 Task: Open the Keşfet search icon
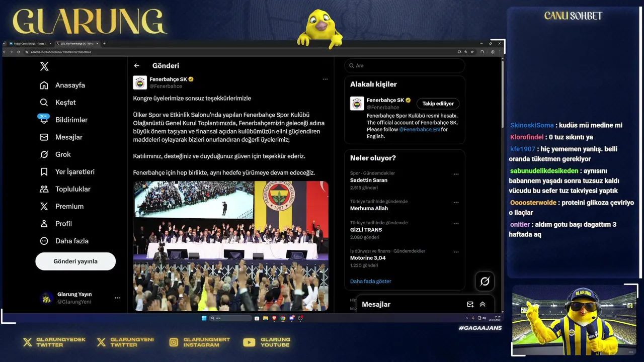click(x=44, y=103)
